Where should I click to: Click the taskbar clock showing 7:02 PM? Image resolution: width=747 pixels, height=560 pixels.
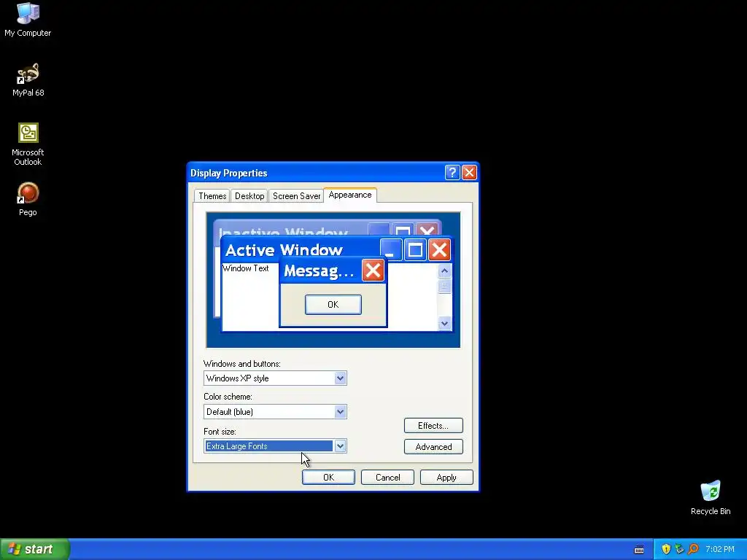[720, 549]
